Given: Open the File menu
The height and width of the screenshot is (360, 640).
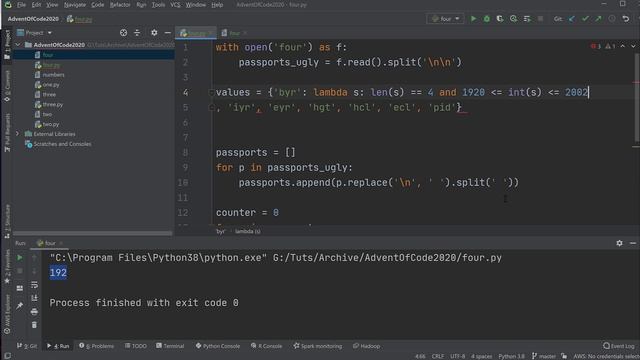Looking at the screenshot, I should coord(21,5).
